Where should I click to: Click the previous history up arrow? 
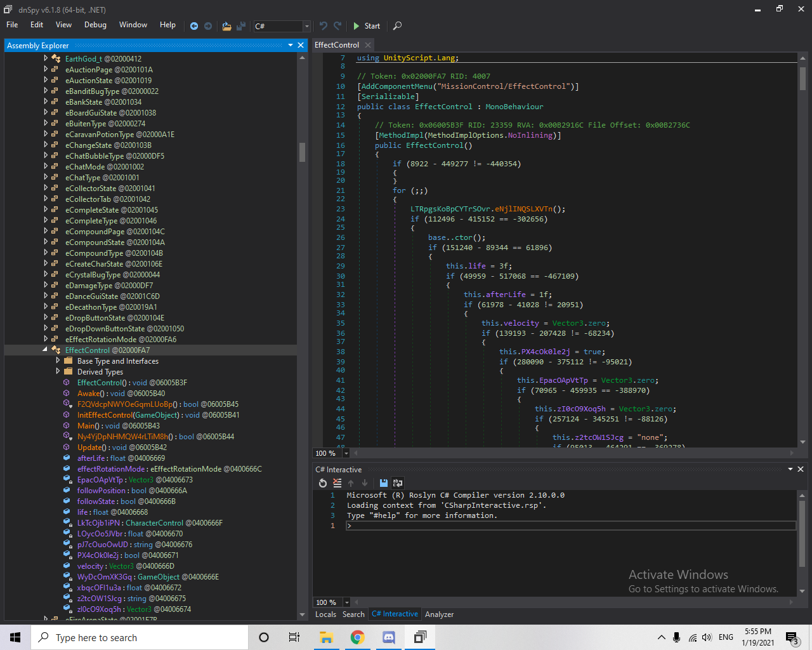pyautogui.click(x=351, y=483)
